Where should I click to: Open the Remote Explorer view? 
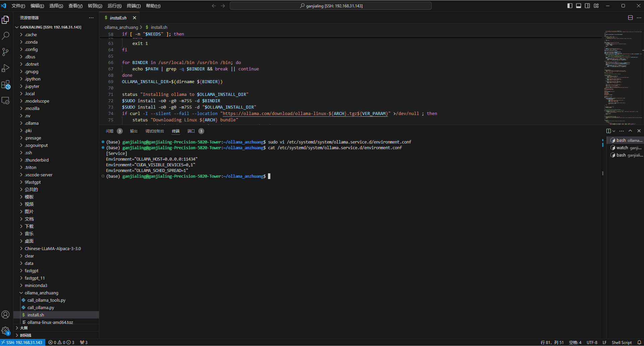(x=5, y=101)
